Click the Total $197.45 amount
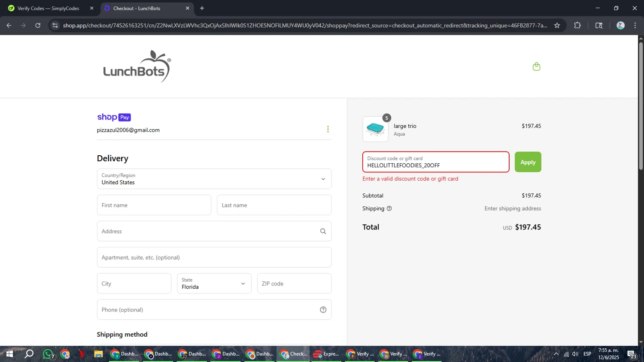 528,227
